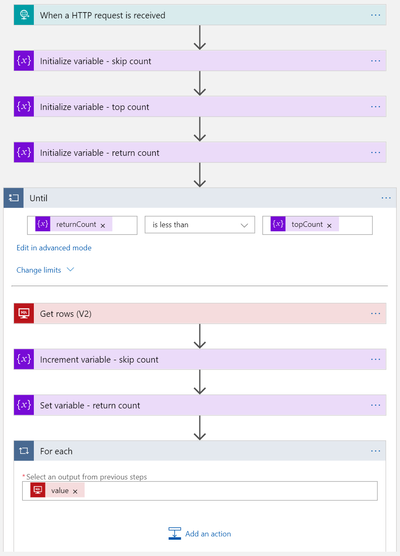Expand the Change limits section

point(45,270)
